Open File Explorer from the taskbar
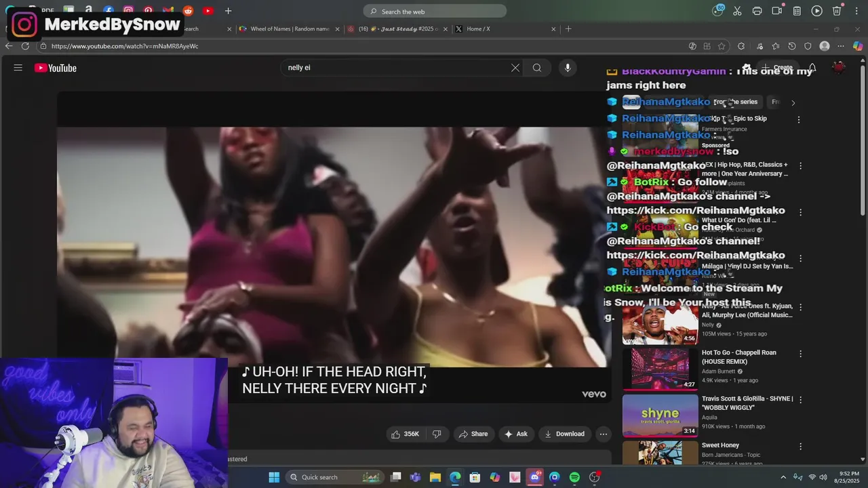The height and width of the screenshot is (488, 868). click(435, 477)
